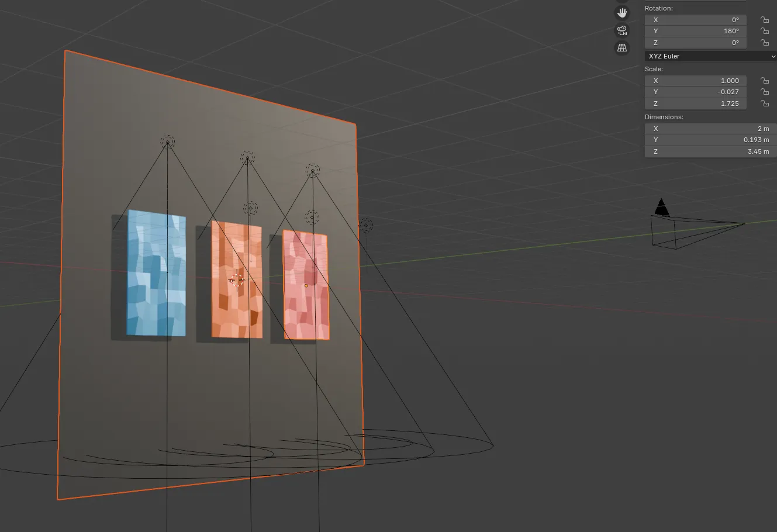Switch perspective/orthographic with the grid icon
Image resolution: width=777 pixels, height=532 pixels.
pyautogui.click(x=622, y=48)
